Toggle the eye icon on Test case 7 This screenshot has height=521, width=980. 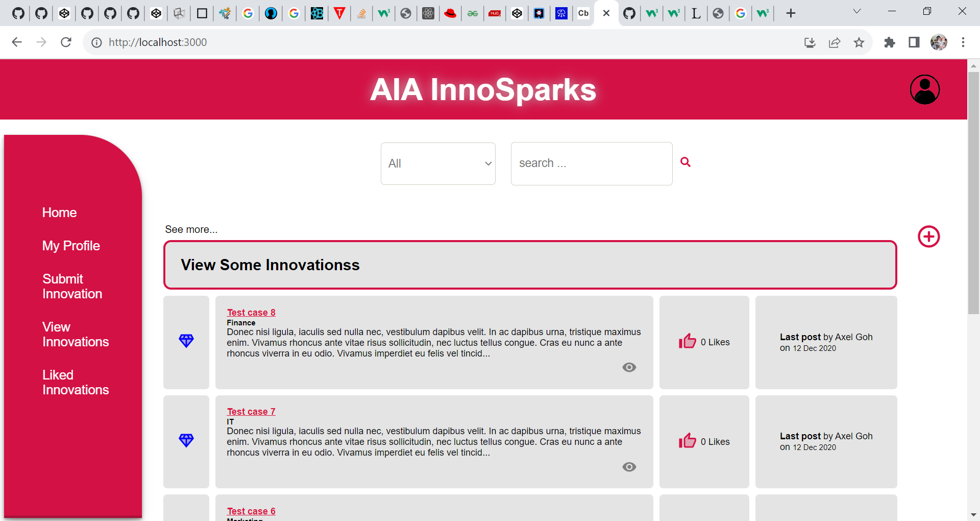pyautogui.click(x=629, y=467)
